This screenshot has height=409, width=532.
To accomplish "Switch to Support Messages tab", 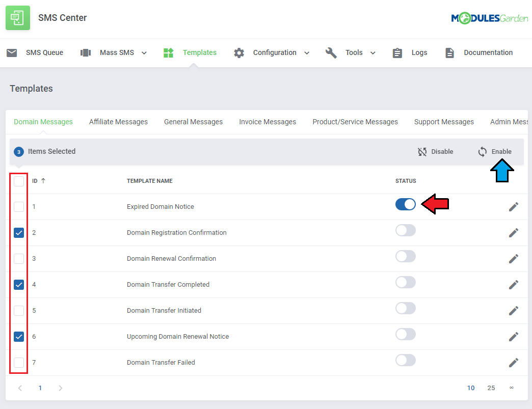I will [x=444, y=122].
